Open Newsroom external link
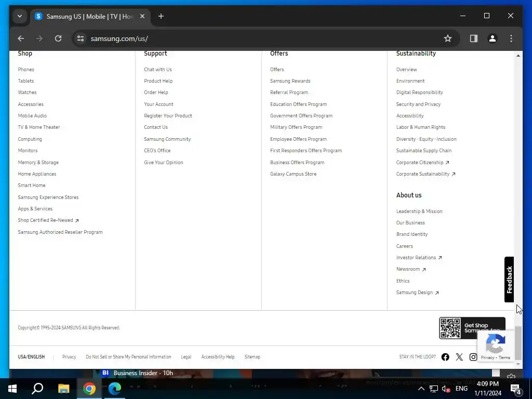 pyautogui.click(x=411, y=270)
